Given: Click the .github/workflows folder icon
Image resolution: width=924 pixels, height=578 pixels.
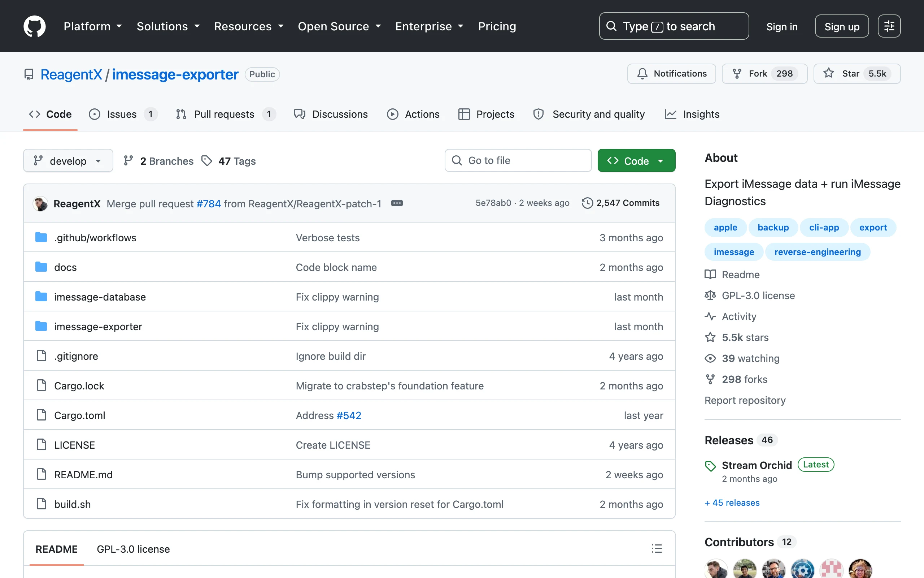Looking at the screenshot, I should tap(41, 237).
